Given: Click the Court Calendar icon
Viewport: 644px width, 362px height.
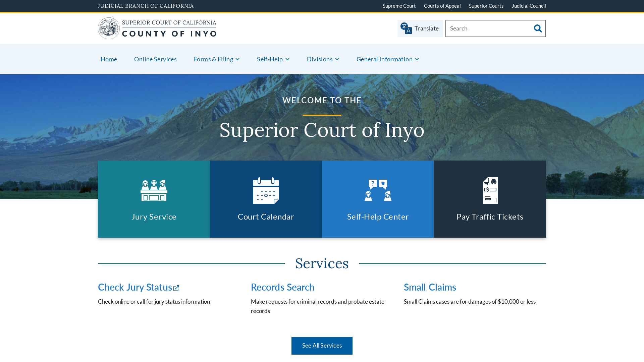Looking at the screenshot, I should coord(266,190).
